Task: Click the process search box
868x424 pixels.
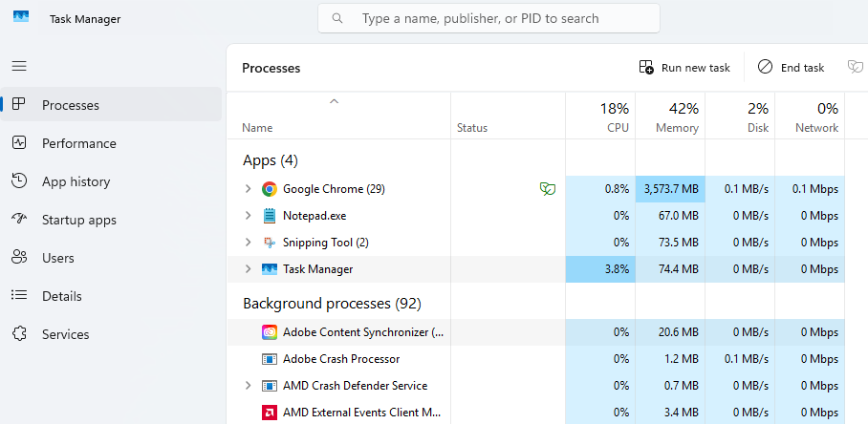Action: point(488,18)
